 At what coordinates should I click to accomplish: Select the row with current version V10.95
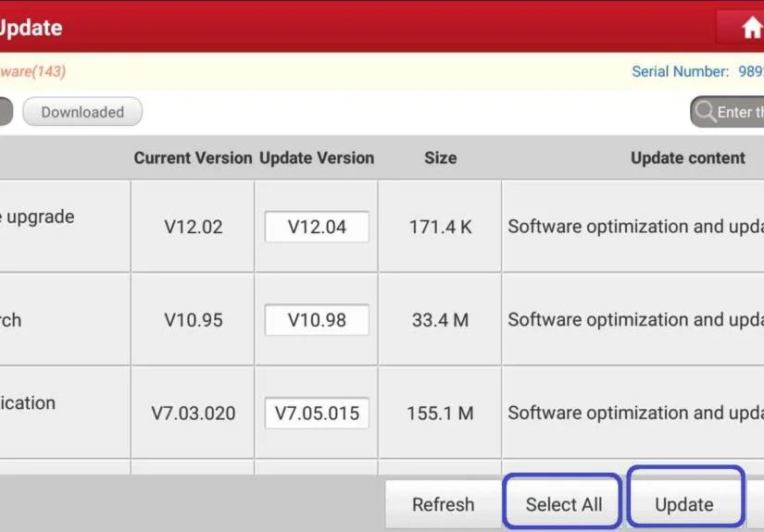click(x=193, y=320)
